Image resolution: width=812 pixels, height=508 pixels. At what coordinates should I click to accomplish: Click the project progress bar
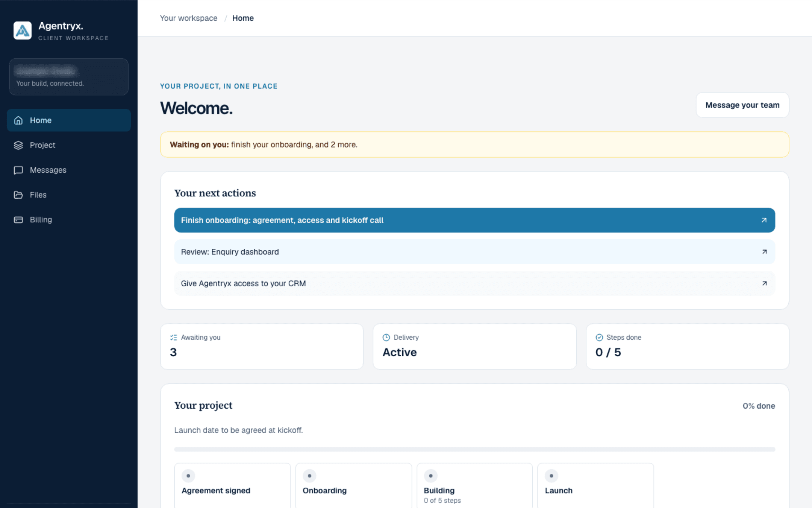(x=474, y=449)
